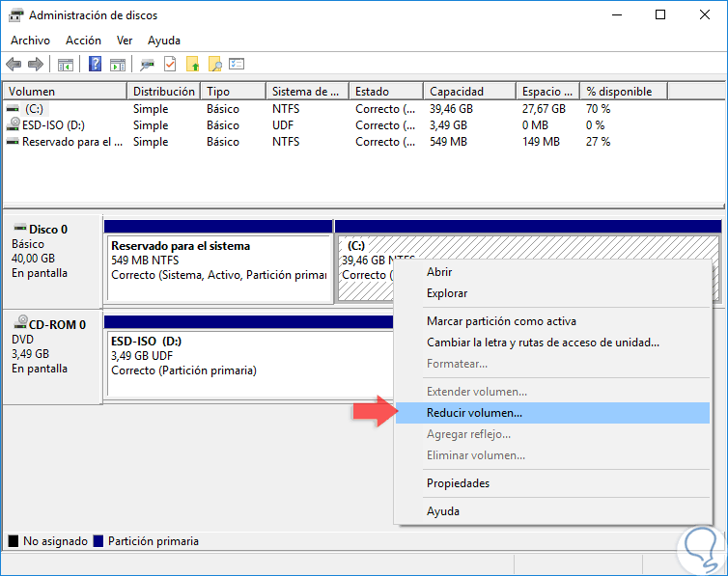Choose 'Propiedades' from the context menu

[x=458, y=483]
